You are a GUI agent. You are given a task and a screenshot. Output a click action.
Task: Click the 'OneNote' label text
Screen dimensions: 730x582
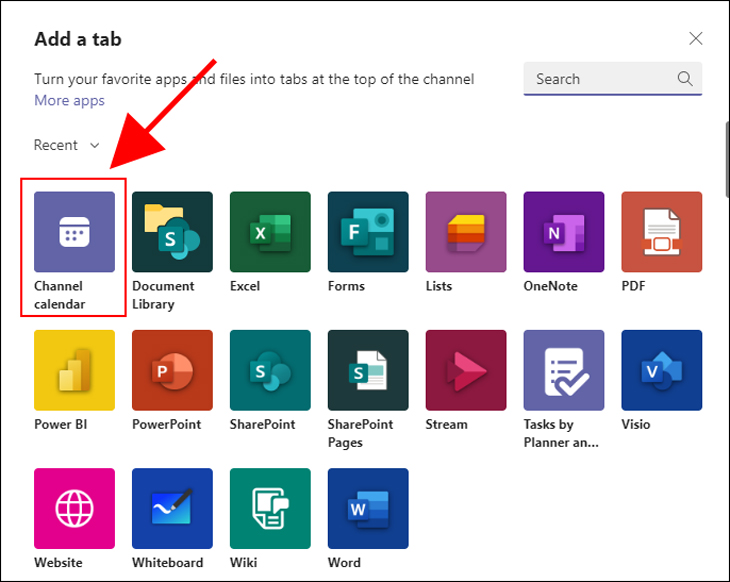[x=550, y=286]
